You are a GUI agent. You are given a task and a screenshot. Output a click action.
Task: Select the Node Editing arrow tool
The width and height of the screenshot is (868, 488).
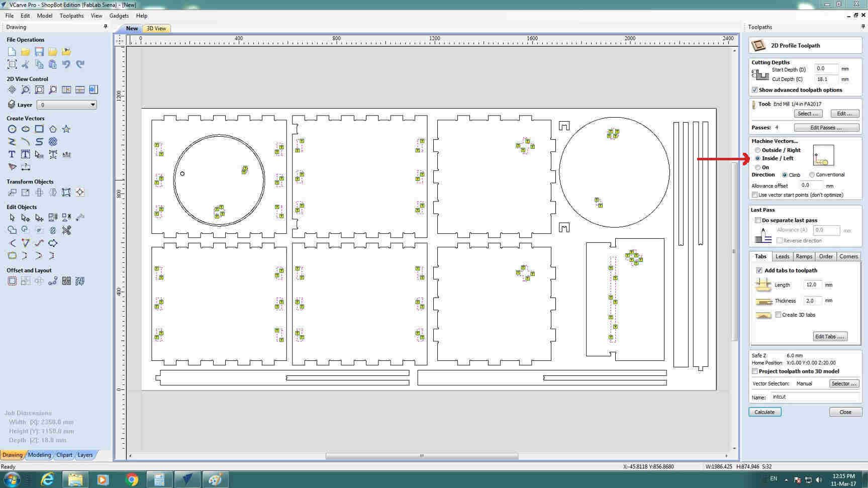[26, 218]
